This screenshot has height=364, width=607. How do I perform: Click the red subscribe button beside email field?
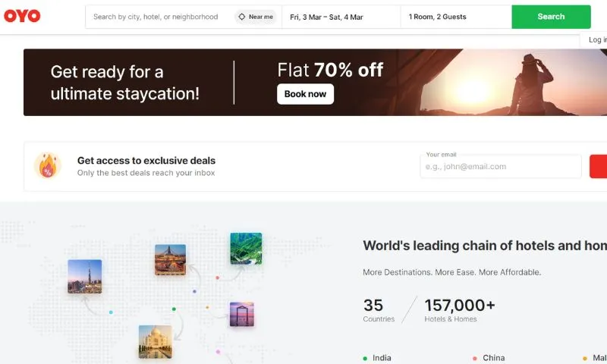click(598, 166)
